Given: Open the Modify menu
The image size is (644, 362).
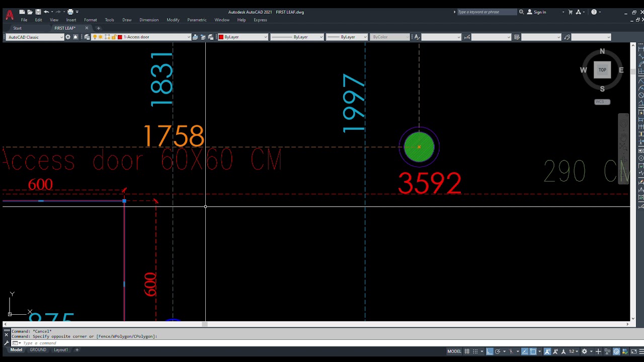Looking at the screenshot, I should coord(173,20).
